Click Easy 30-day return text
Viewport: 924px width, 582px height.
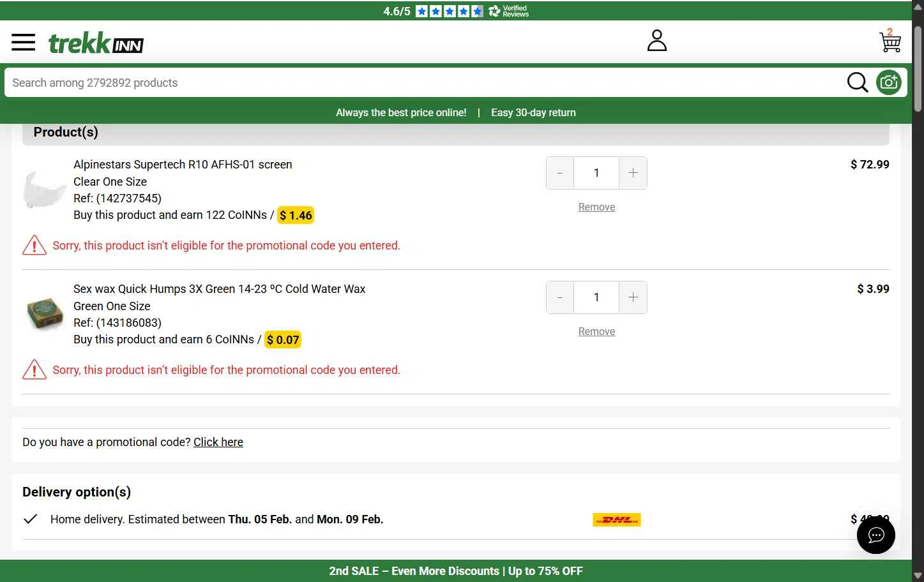533,112
